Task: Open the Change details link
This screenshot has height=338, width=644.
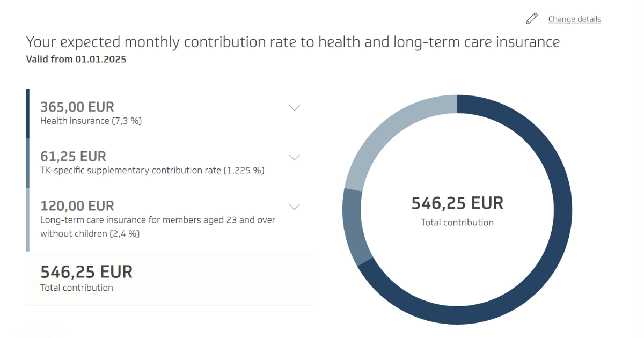Action: (x=574, y=19)
